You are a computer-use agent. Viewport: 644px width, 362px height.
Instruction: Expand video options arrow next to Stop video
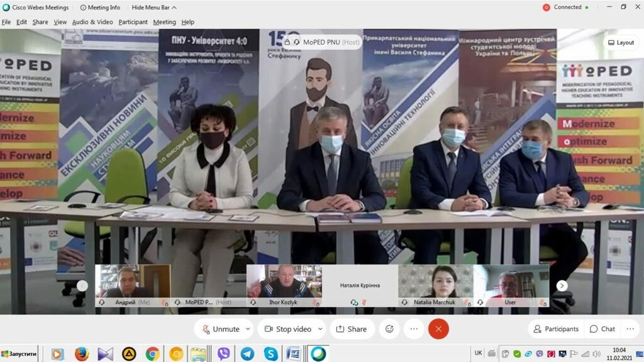[320, 329]
